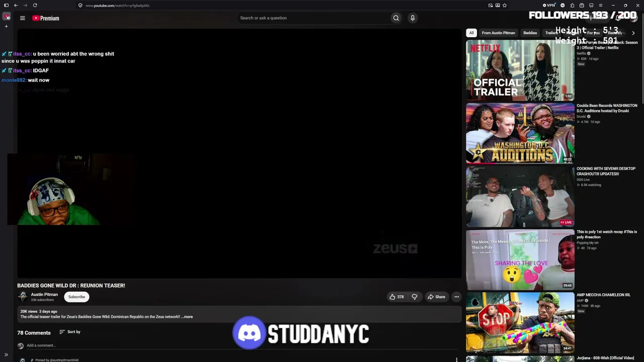644x362 pixels.
Task: Open 'Coulda Been Records WASHINGTON D.C.' title
Action: [x=607, y=108]
